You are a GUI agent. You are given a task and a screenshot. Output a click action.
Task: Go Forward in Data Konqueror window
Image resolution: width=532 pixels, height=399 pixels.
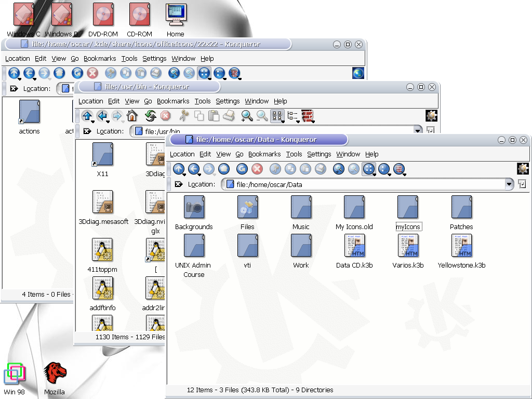(209, 169)
